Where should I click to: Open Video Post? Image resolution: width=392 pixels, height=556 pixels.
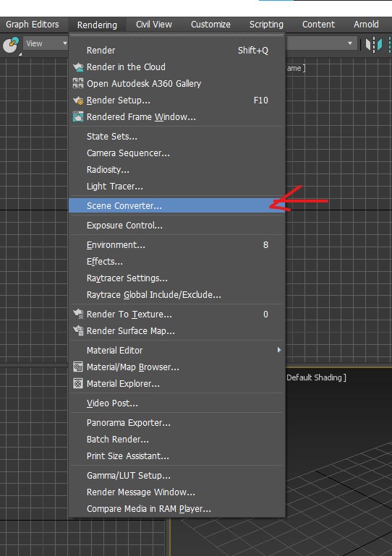tap(177, 403)
